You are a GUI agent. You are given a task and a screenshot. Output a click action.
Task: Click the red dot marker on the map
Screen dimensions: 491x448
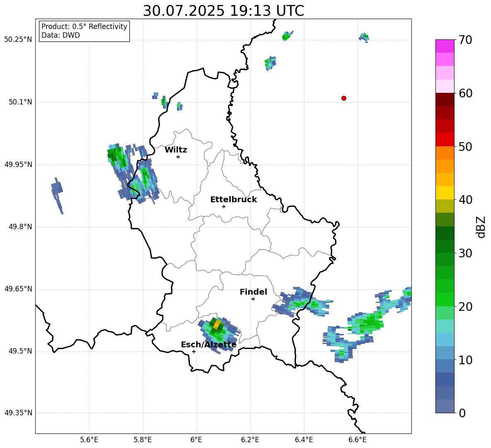tap(343, 98)
